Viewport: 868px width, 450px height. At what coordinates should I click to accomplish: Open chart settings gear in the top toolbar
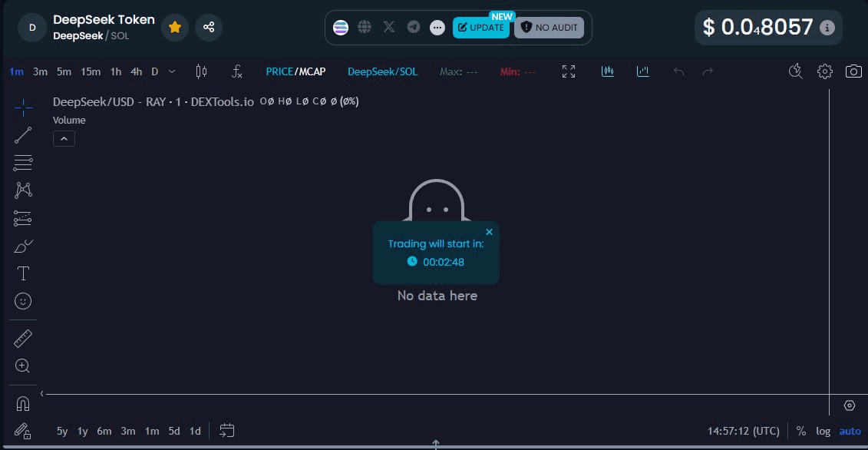[x=825, y=71]
